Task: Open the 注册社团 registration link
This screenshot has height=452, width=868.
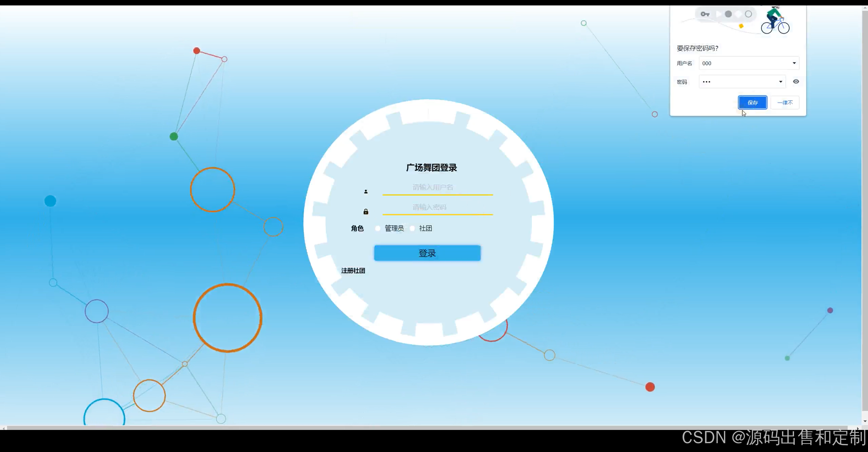Action: [x=353, y=271]
